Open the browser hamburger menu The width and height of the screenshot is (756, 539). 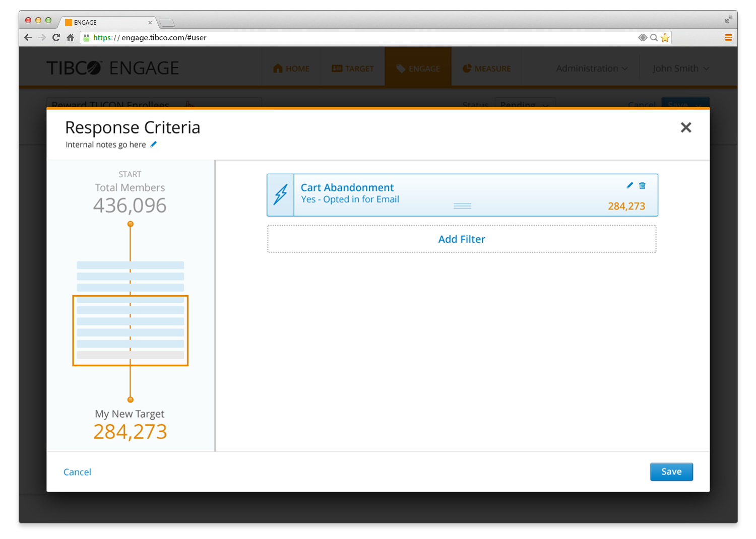[728, 38]
